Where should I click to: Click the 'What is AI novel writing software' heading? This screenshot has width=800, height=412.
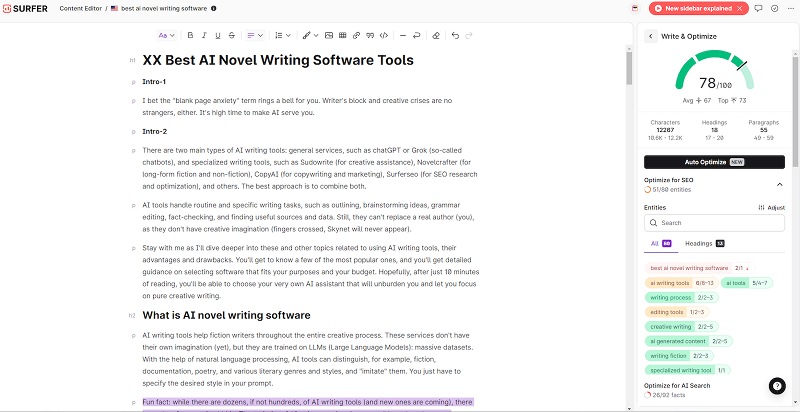point(226,316)
